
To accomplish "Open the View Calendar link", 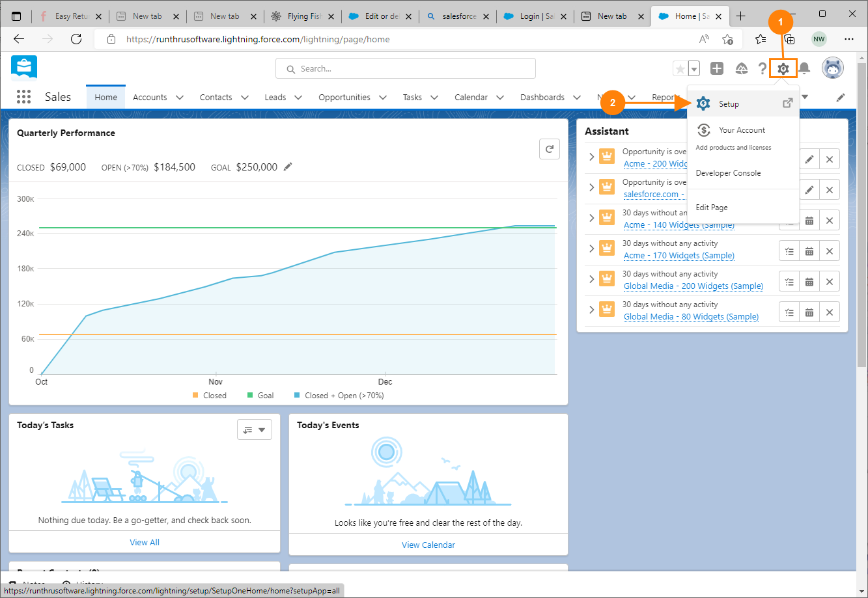I will [x=428, y=545].
